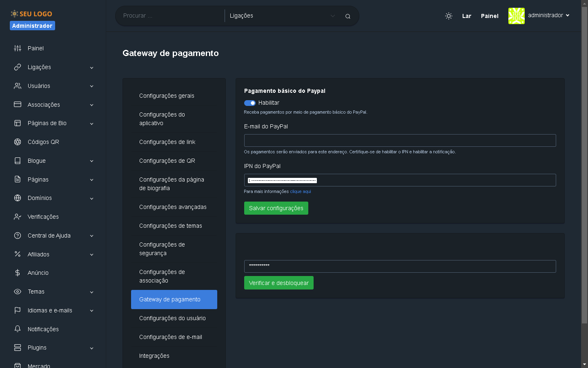
Task: Click the E-mail do PayPal field
Action: click(x=400, y=140)
